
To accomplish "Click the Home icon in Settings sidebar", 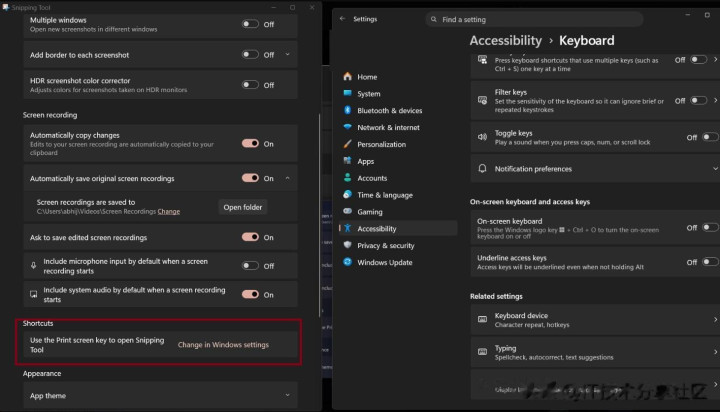I will point(347,77).
